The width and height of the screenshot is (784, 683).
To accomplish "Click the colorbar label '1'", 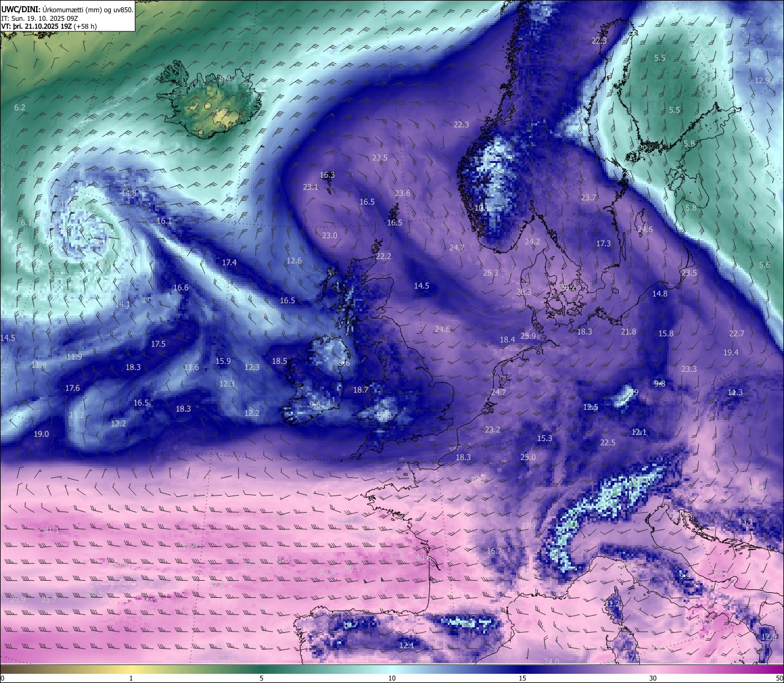I will coord(131,678).
